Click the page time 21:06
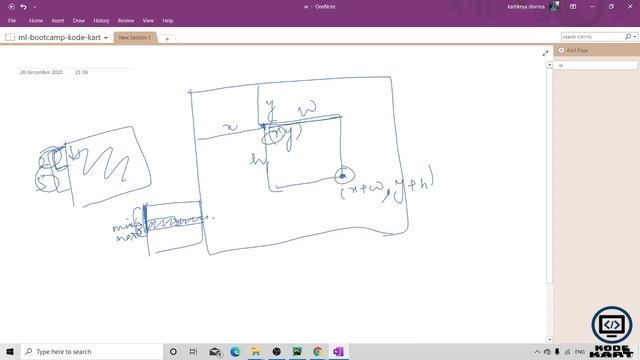The height and width of the screenshot is (360, 640). click(x=82, y=72)
